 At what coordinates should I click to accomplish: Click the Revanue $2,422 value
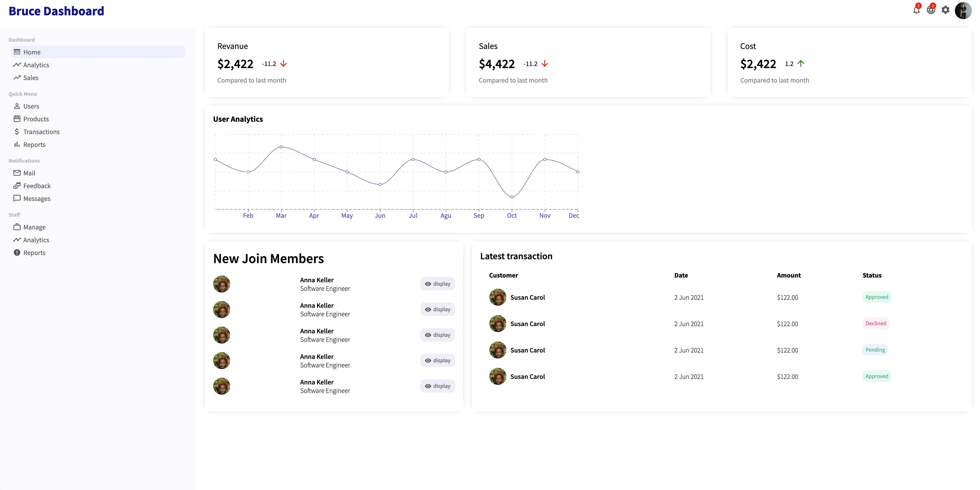coord(235,64)
